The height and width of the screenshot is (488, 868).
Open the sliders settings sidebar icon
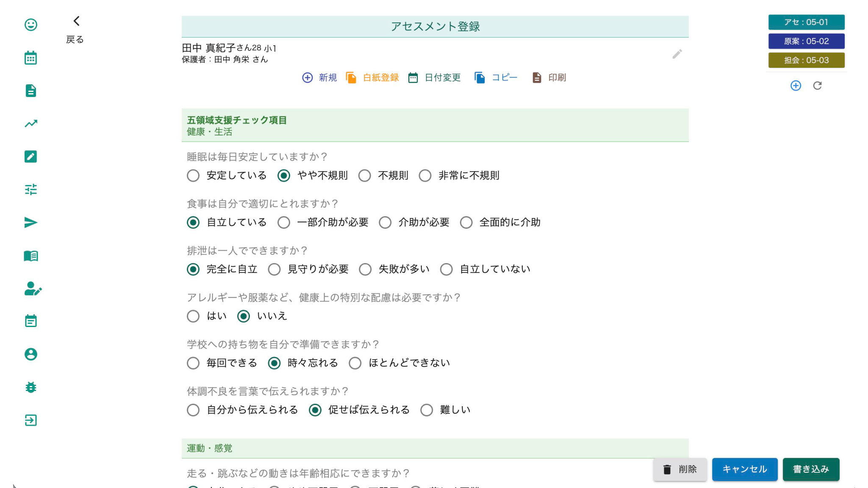pos(31,189)
